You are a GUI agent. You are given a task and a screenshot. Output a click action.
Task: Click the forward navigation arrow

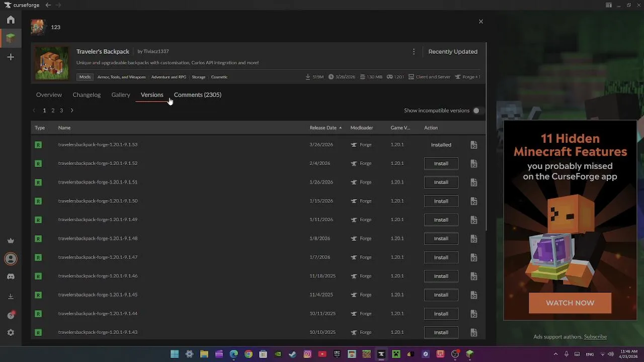(x=58, y=5)
